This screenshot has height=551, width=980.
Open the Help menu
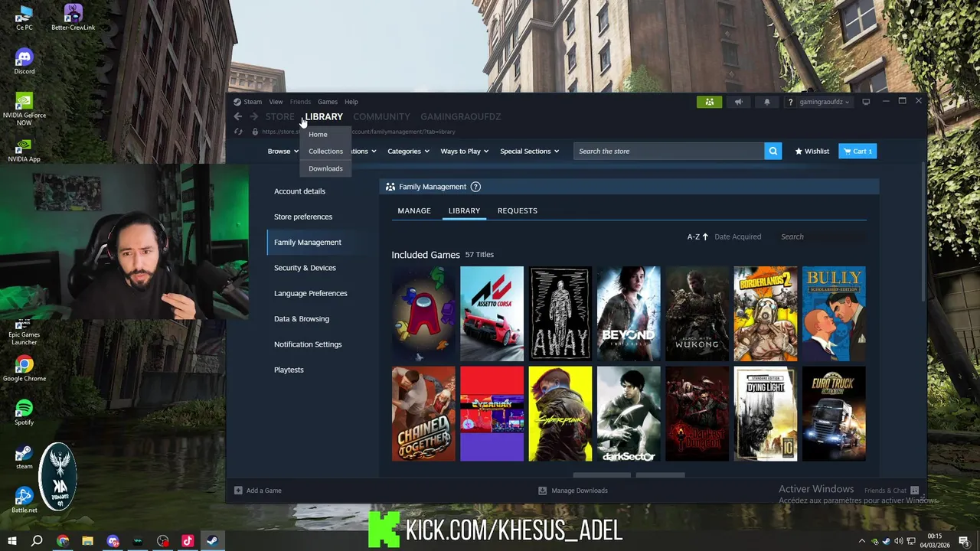click(x=351, y=102)
